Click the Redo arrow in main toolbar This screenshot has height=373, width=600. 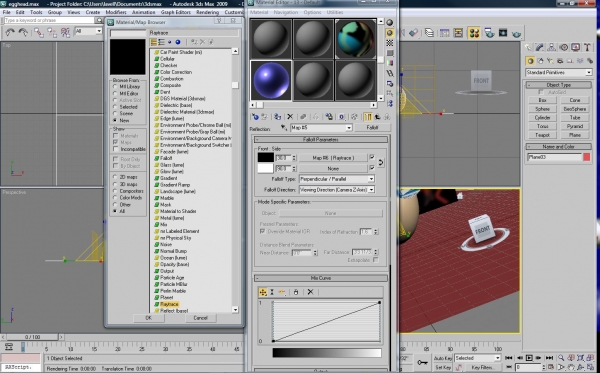click(x=23, y=33)
